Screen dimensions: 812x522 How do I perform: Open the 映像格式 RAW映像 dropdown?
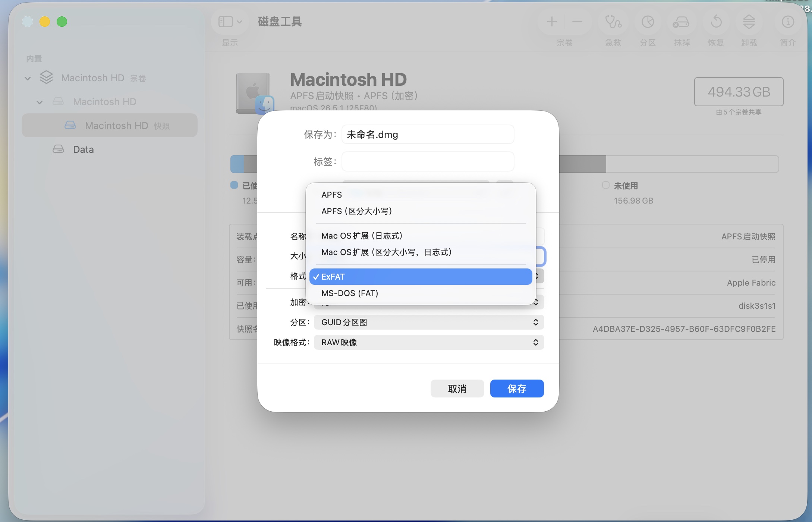(x=429, y=342)
